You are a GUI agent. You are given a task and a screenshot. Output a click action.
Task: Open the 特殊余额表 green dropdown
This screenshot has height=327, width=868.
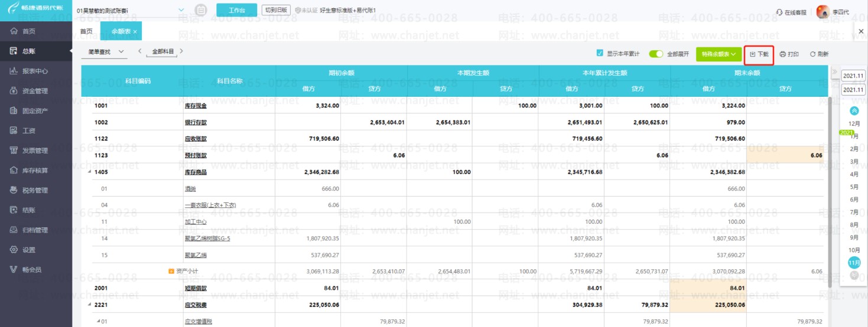[x=719, y=54]
